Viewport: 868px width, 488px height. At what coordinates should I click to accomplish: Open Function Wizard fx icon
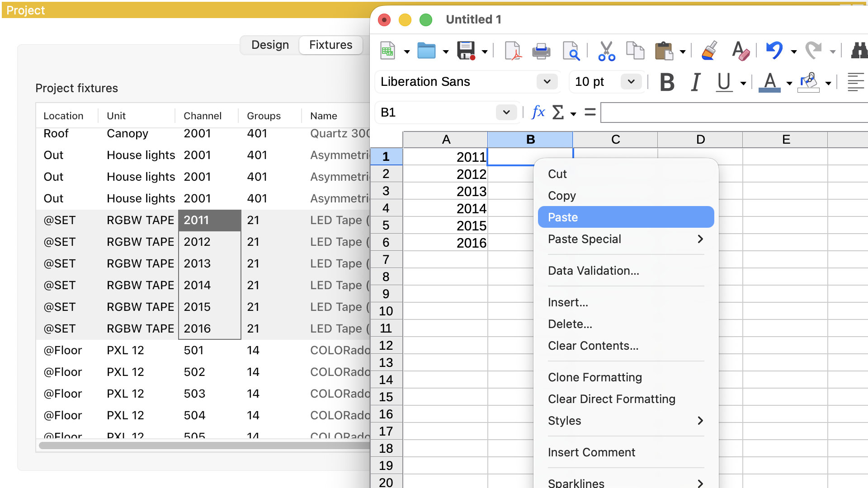[538, 112]
